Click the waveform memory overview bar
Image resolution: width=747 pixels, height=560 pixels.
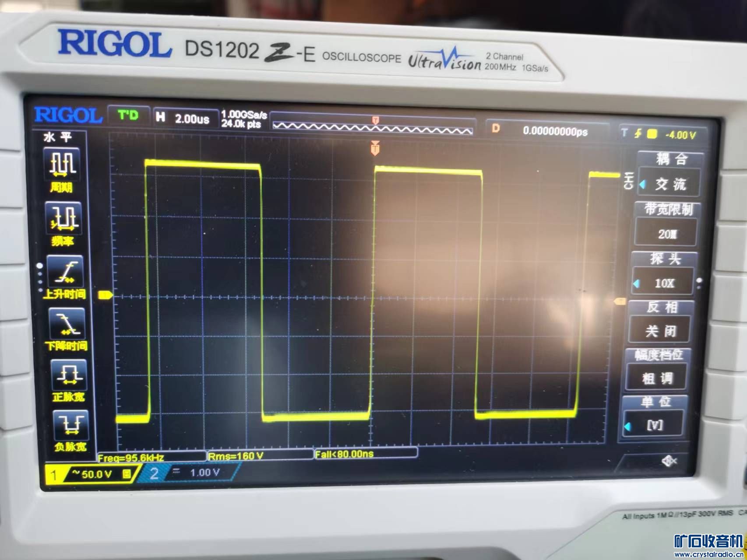click(x=373, y=126)
